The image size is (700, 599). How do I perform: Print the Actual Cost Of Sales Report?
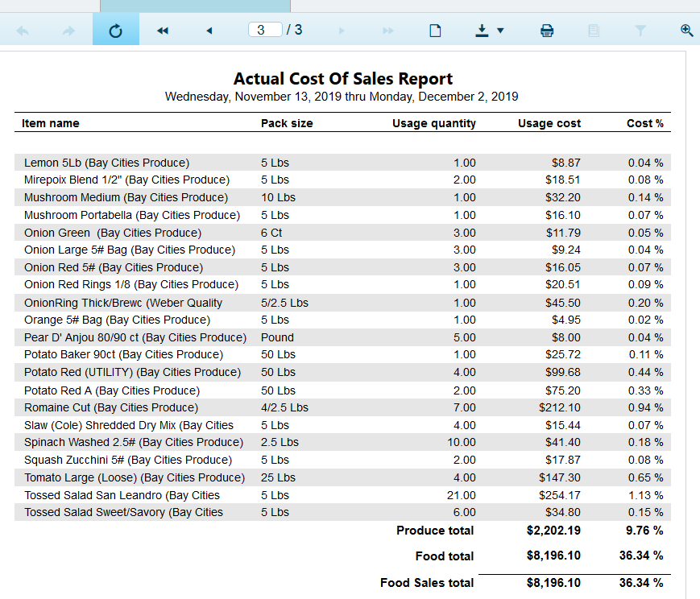pyautogui.click(x=547, y=30)
